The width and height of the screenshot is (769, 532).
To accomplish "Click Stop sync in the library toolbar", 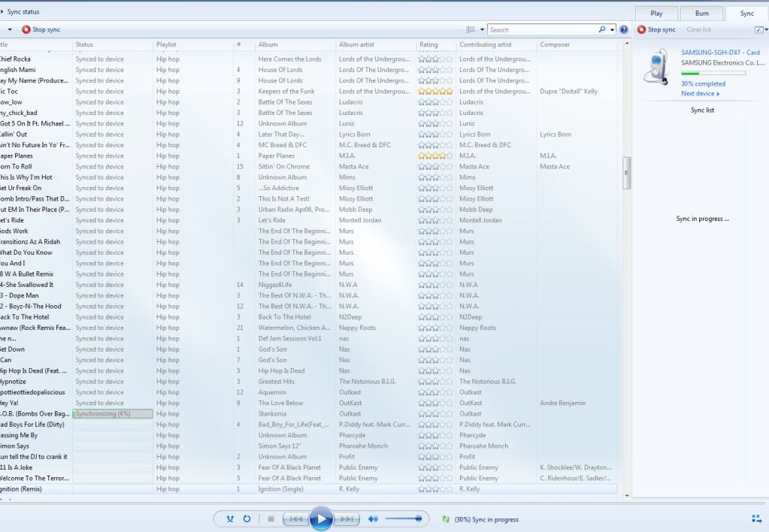I will click(41, 29).
